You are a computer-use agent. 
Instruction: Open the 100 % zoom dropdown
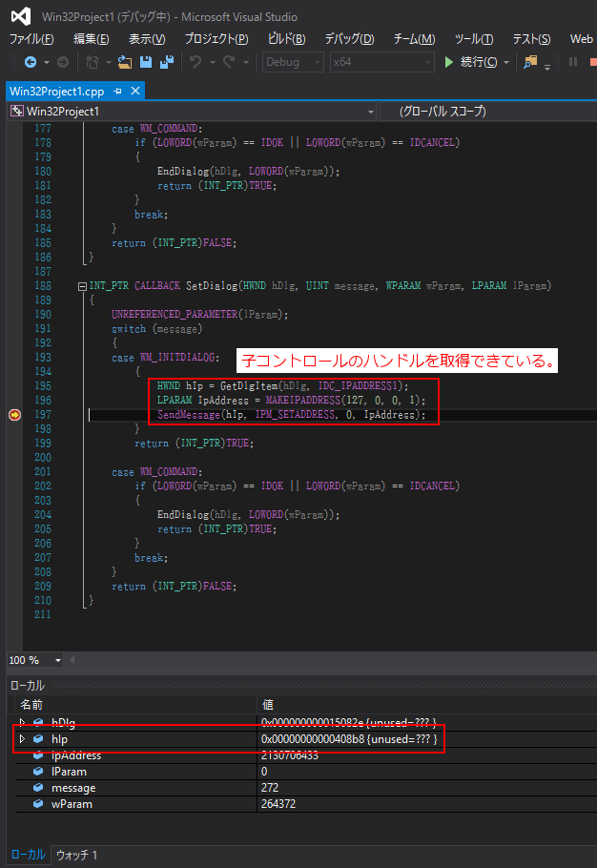tap(58, 660)
